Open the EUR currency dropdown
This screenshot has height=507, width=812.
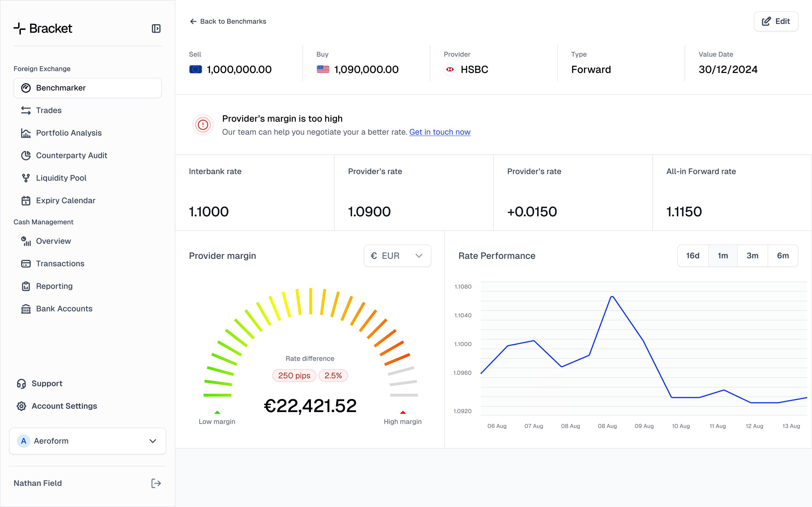[397, 256]
